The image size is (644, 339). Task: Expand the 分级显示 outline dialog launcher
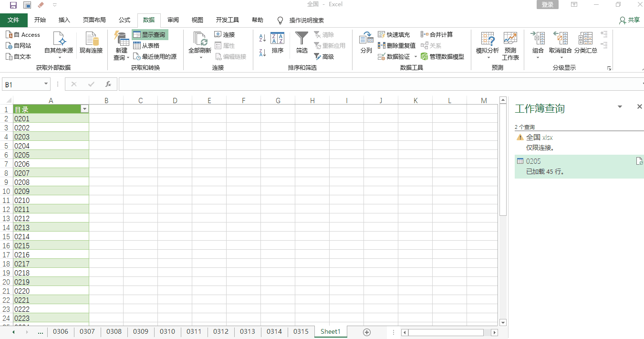click(609, 68)
